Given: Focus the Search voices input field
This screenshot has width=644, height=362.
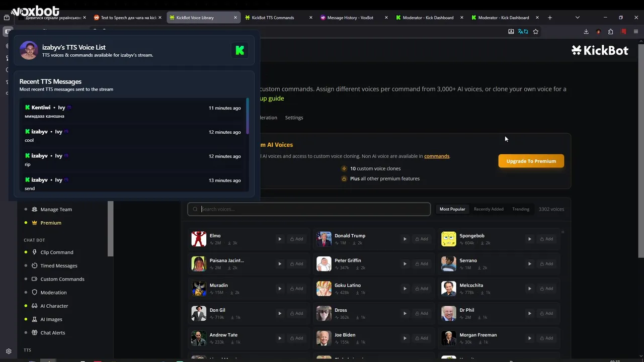Looking at the screenshot, I should (309, 209).
